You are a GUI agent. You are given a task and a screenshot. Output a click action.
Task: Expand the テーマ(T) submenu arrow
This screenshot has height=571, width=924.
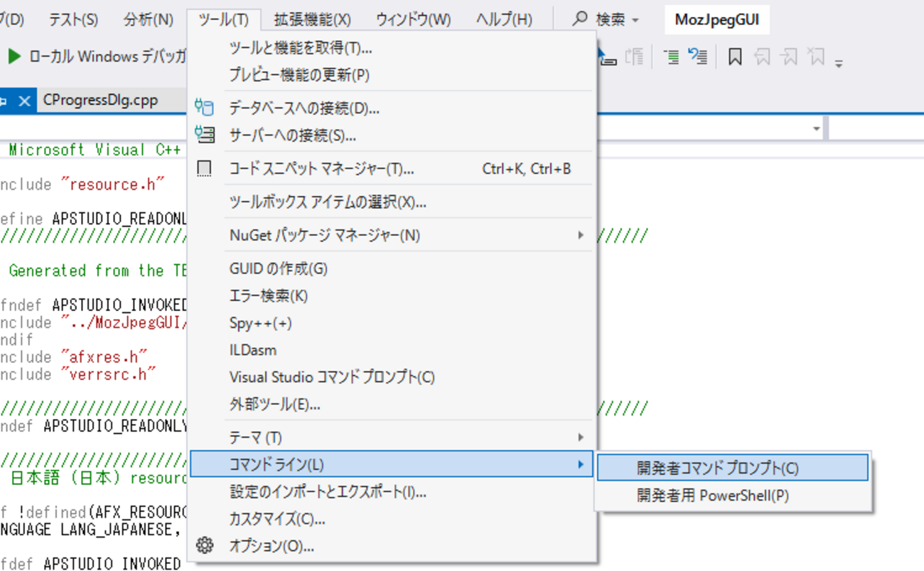click(581, 437)
